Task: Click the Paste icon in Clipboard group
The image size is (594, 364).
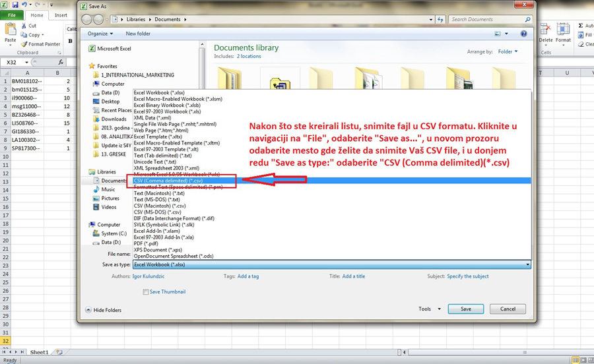Action: tap(10, 30)
